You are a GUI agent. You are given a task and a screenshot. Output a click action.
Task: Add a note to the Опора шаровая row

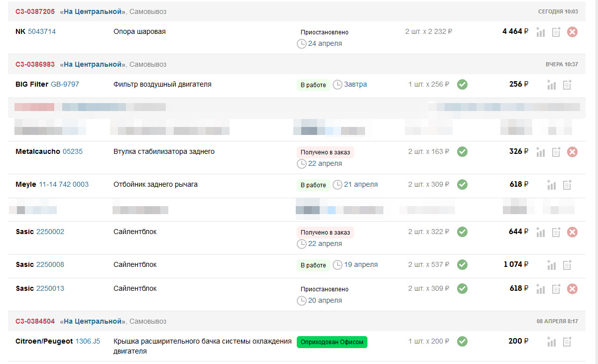point(557,32)
